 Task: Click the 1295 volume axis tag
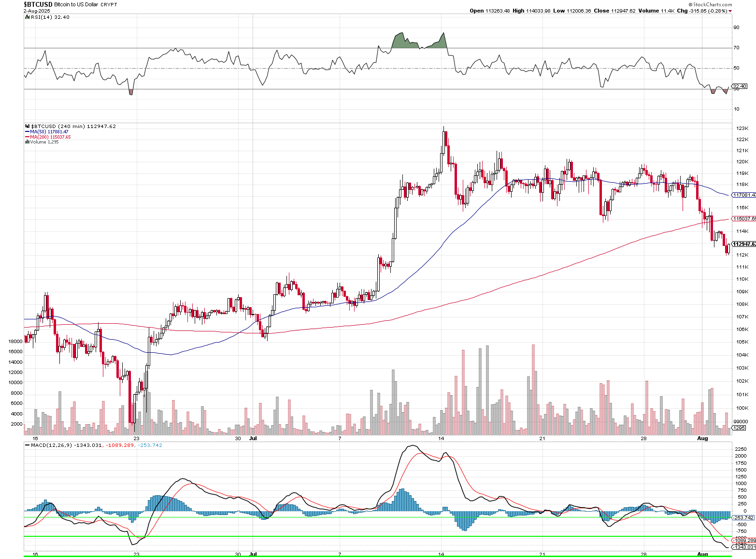pyautogui.click(x=739, y=428)
